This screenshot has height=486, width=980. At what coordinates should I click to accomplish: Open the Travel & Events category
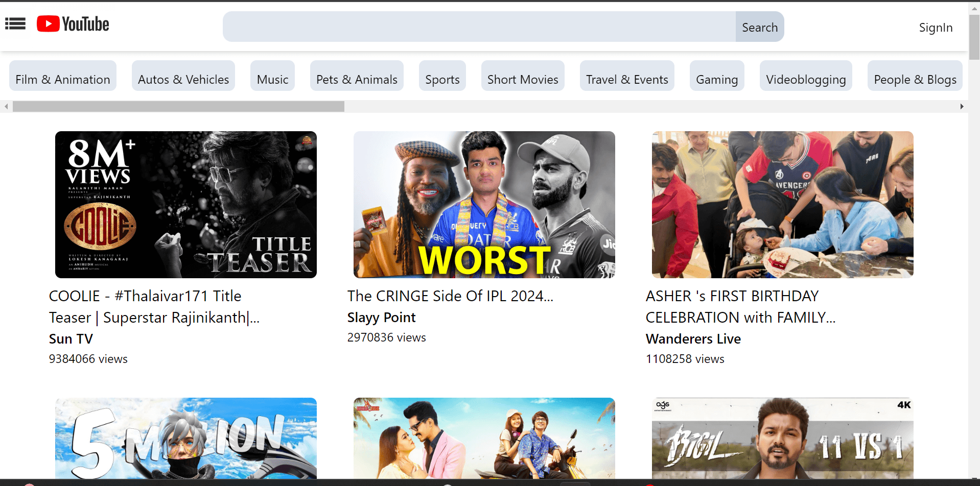(627, 76)
